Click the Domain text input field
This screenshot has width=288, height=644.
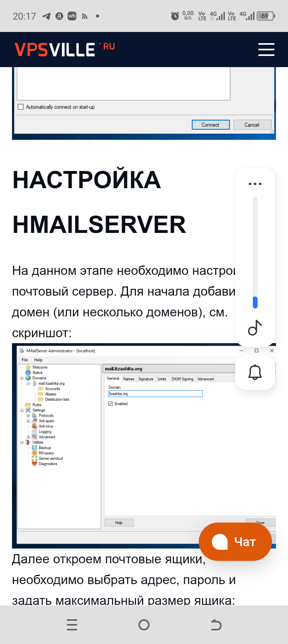tap(156, 394)
